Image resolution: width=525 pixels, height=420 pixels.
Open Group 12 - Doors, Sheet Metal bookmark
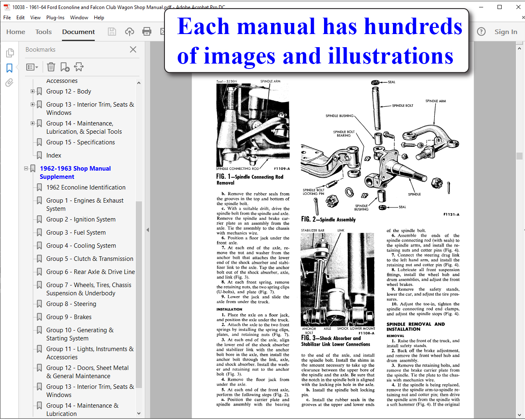pos(87,372)
